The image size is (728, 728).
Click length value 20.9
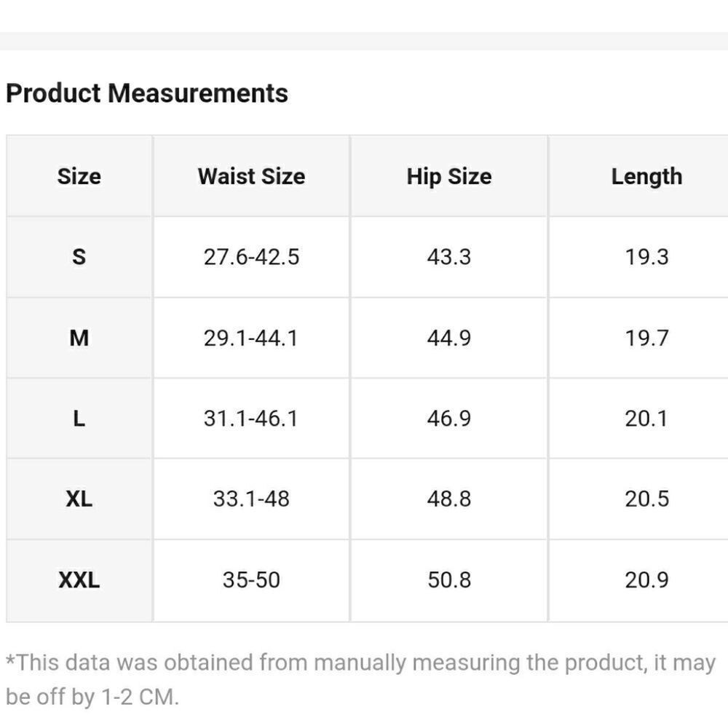[x=646, y=580]
